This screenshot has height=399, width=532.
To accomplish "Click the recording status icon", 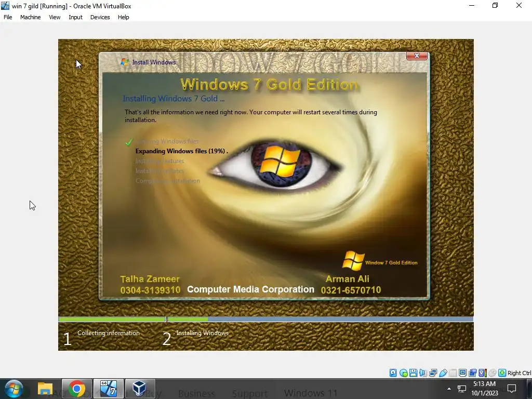I will (472, 373).
